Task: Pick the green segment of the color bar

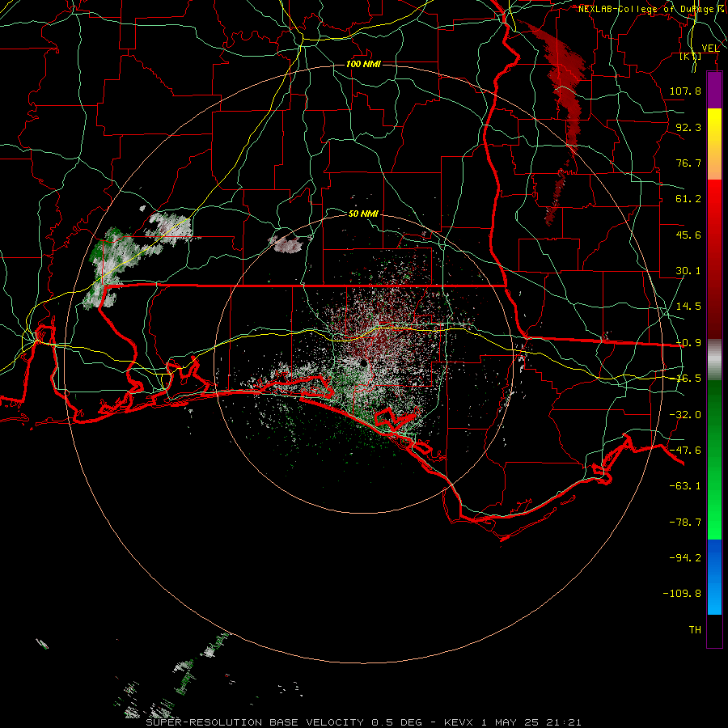Action: (714, 459)
